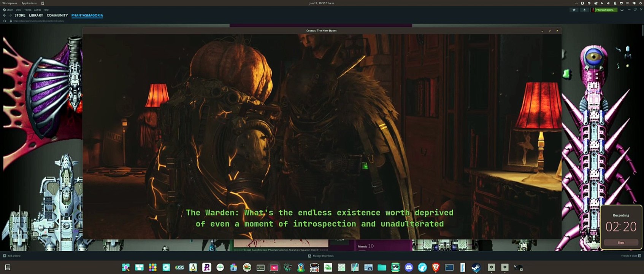Expand the Phantasmagoria account dropdown
This screenshot has height=274, width=644.
[x=606, y=10]
